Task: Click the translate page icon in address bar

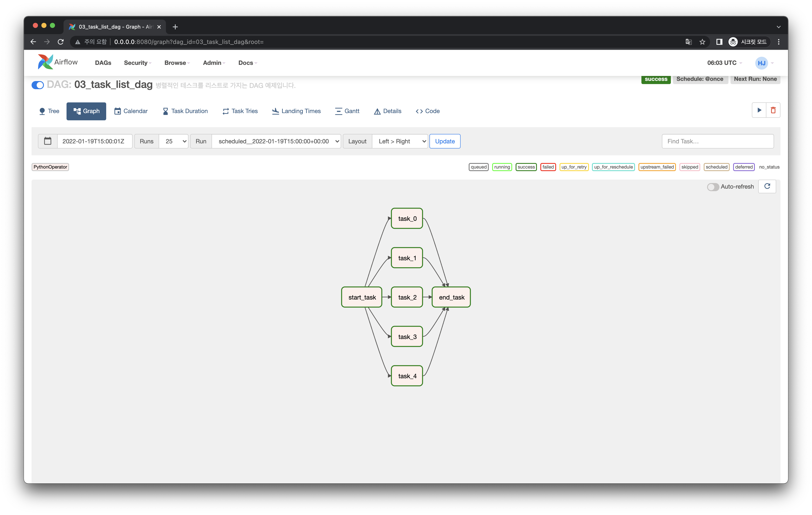Action: [x=689, y=42]
